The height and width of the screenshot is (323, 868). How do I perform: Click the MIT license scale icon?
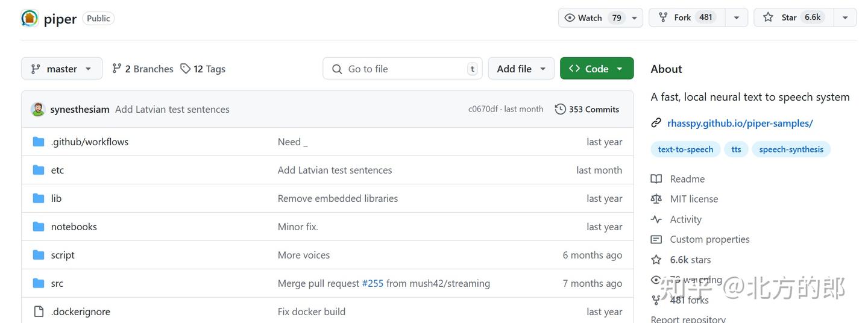pos(656,199)
